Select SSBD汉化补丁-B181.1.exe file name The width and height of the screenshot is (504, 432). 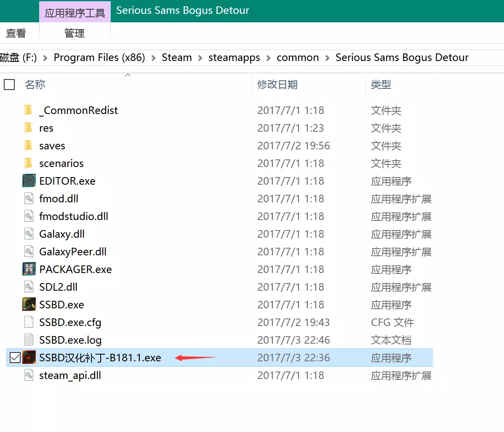pos(100,358)
